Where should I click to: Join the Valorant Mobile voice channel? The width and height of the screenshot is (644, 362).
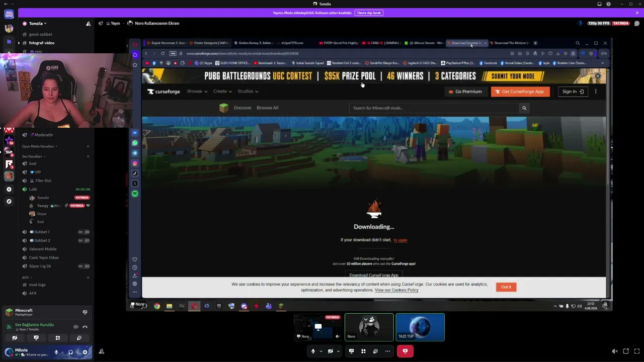[43, 249]
